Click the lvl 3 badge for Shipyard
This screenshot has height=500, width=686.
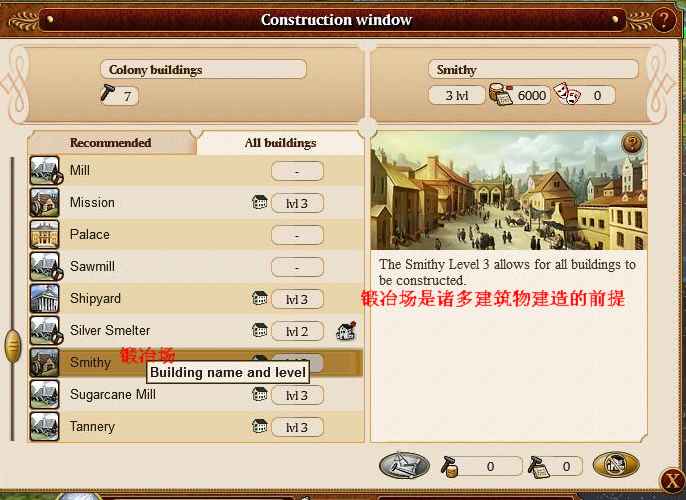pos(298,299)
